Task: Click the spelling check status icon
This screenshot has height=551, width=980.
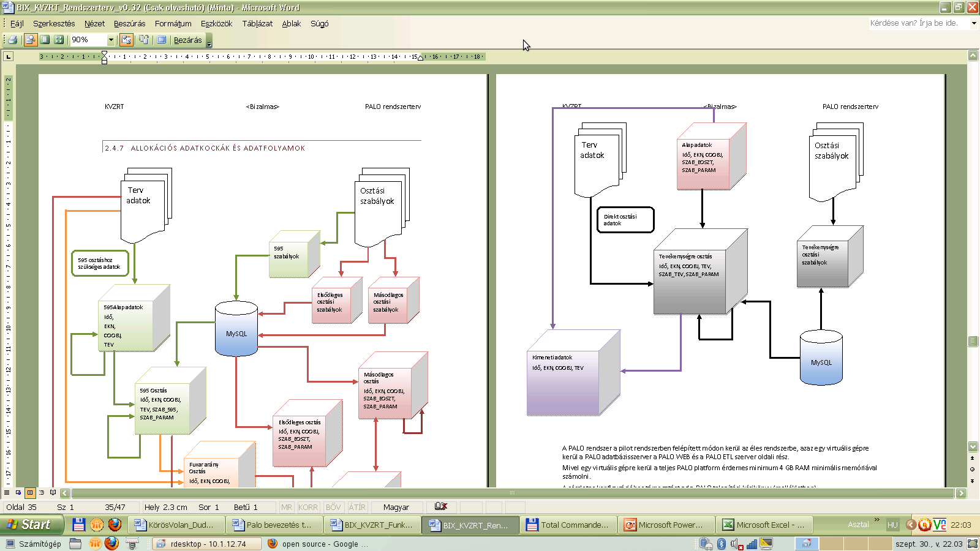Action: coord(441,506)
